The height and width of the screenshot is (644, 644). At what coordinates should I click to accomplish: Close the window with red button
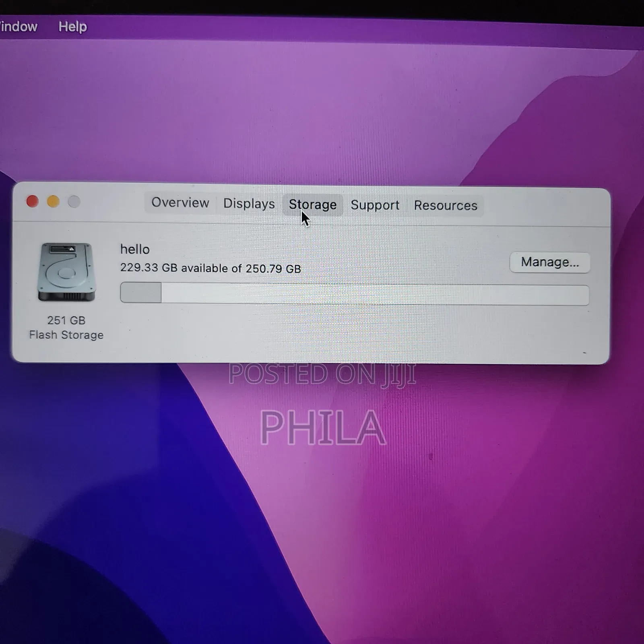(x=33, y=201)
